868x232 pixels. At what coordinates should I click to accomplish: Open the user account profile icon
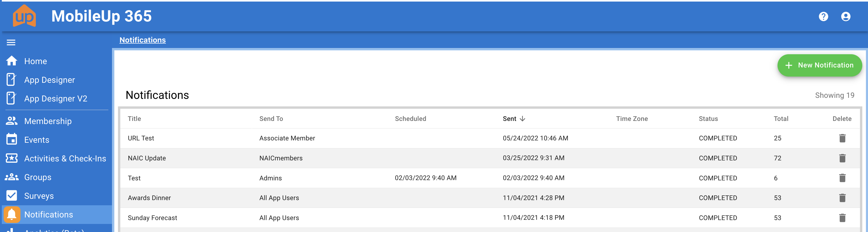click(x=845, y=17)
